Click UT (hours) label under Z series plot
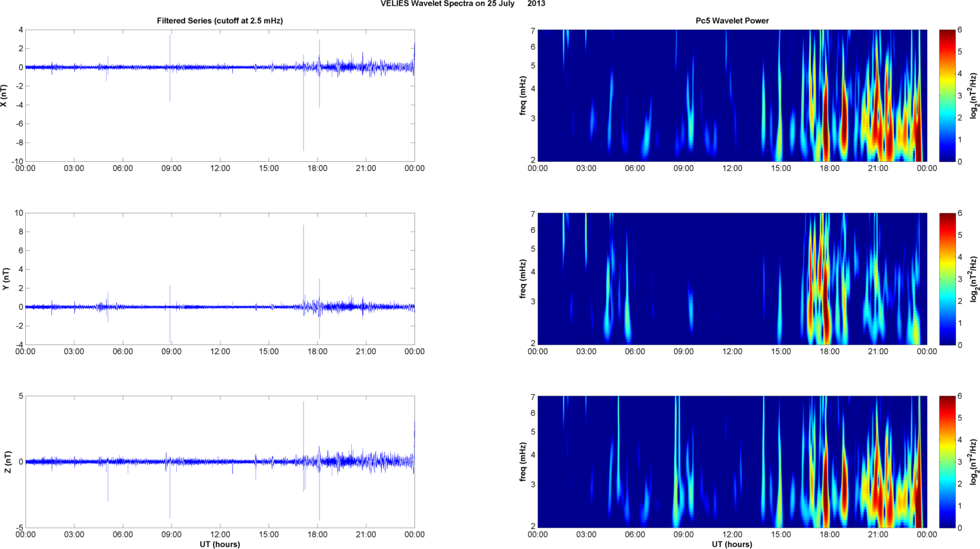Viewport: 980px width, 549px height. [x=219, y=544]
